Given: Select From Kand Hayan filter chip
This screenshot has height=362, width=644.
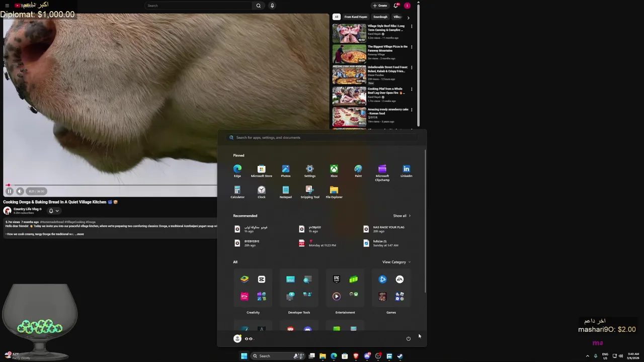Looking at the screenshot, I should (356, 17).
